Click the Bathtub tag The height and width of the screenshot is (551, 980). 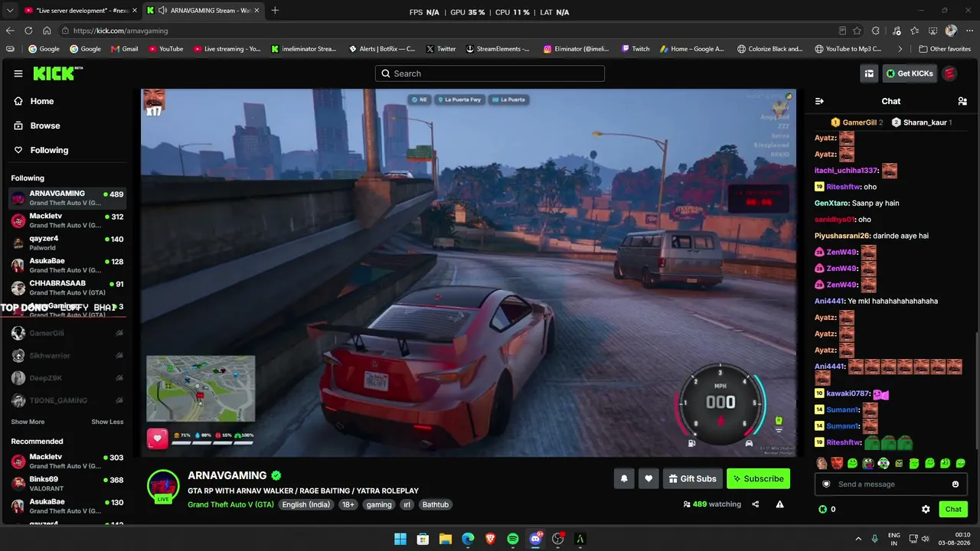pyautogui.click(x=436, y=504)
